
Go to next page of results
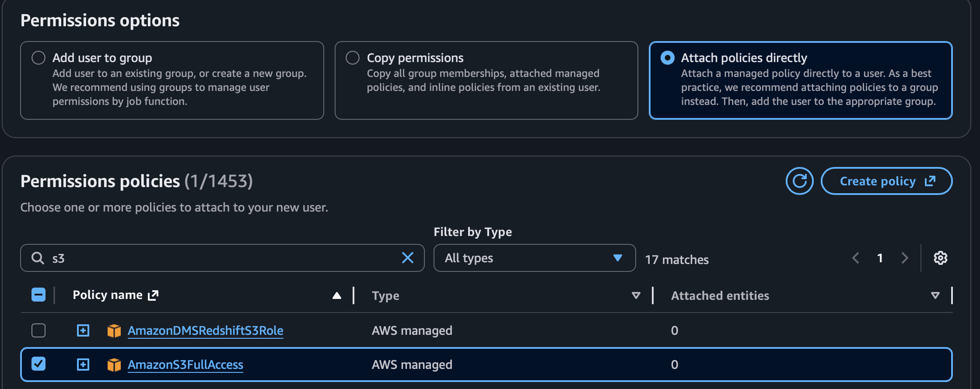pos(905,258)
